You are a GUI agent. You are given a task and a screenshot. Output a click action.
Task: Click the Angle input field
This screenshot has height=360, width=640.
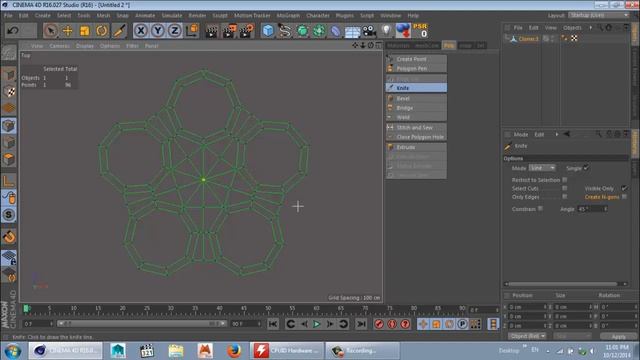pyautogui.click(x=592, y=209)
